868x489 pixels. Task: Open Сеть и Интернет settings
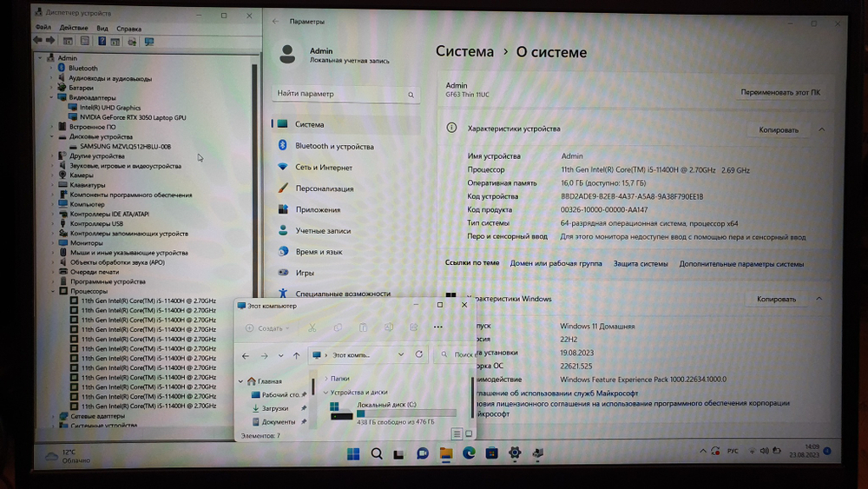point(346,167)
